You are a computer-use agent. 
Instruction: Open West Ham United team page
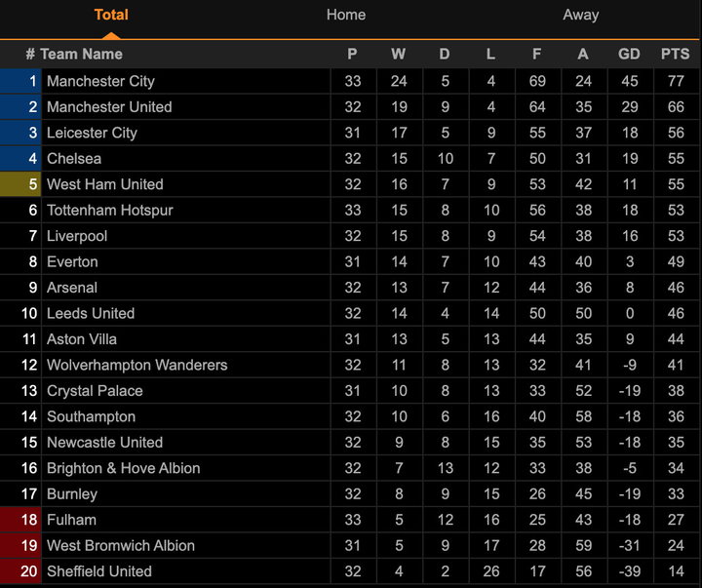tap(105, 184)
